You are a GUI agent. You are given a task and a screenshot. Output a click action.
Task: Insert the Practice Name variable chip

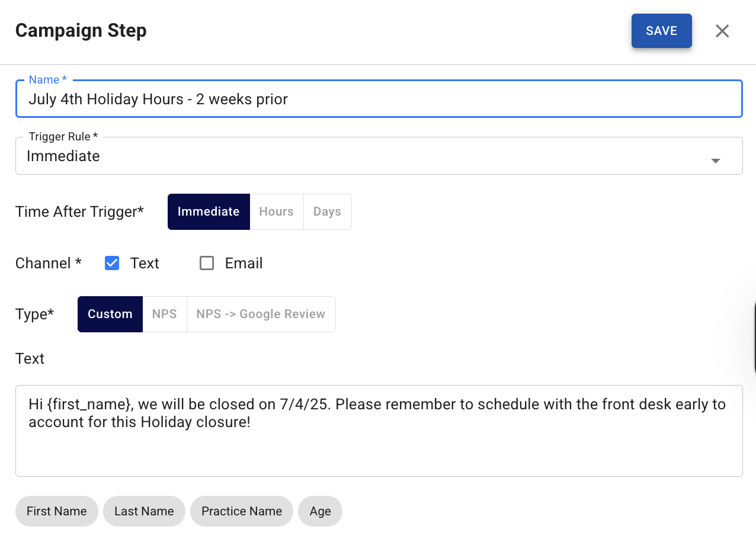click(241, 511)
